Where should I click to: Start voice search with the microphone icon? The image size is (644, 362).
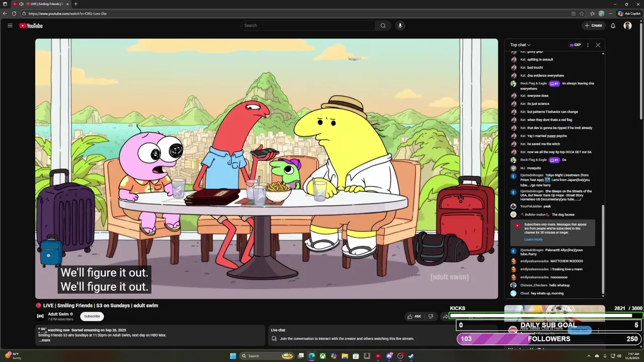click(x=400, y=26)
